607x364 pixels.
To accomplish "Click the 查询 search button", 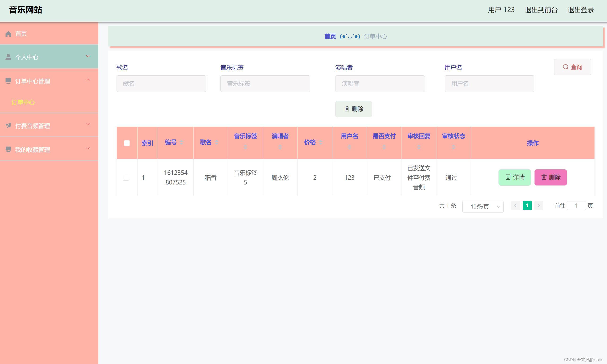I will coord(572,67).
